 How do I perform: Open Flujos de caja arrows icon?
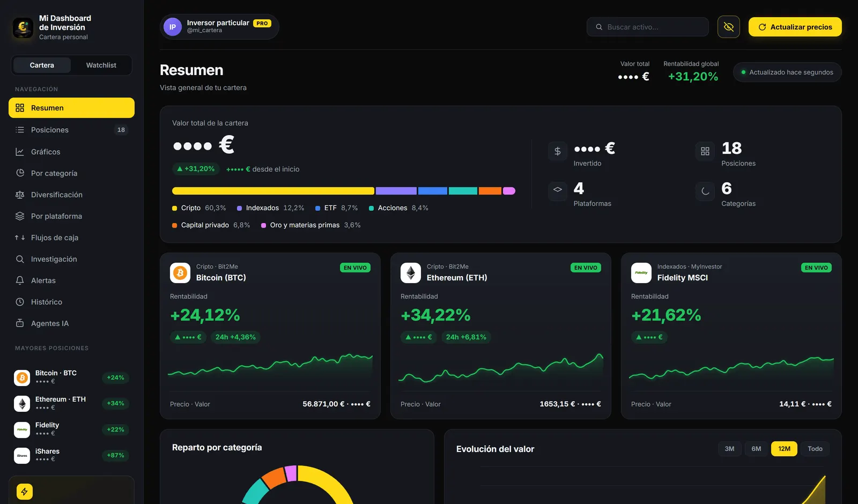pos(20,238)
